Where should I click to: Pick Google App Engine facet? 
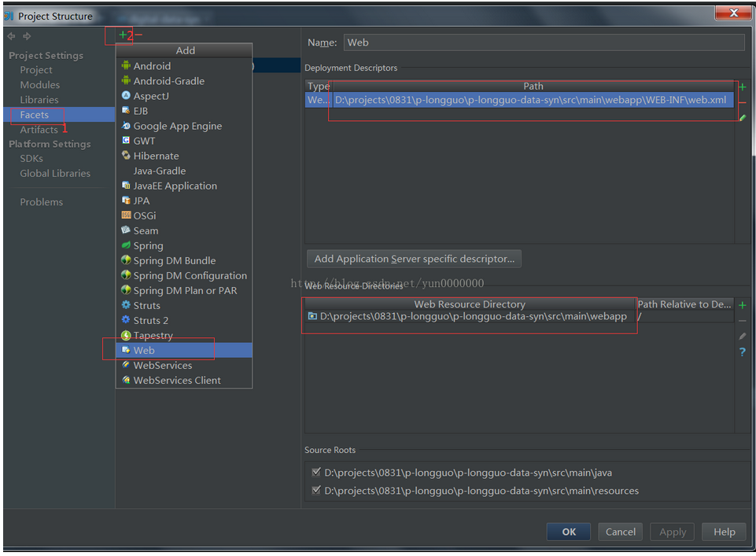click(x=184, y=126)
